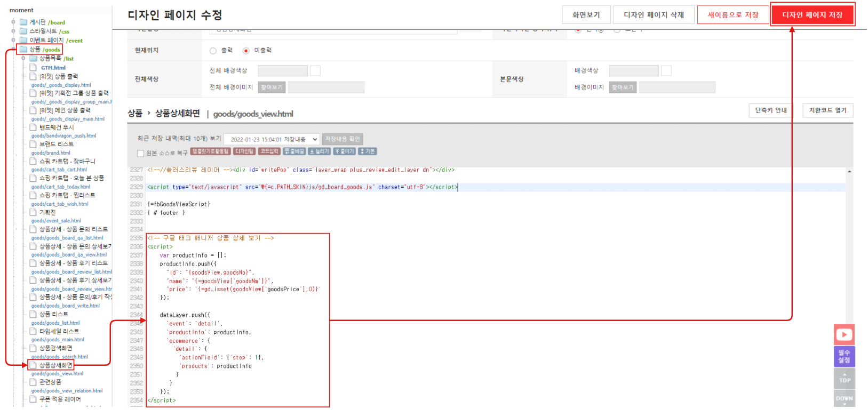Reset editor size with 기본
Screen dimensions: 868x417
pyautogui.click(x=368, y=151)
